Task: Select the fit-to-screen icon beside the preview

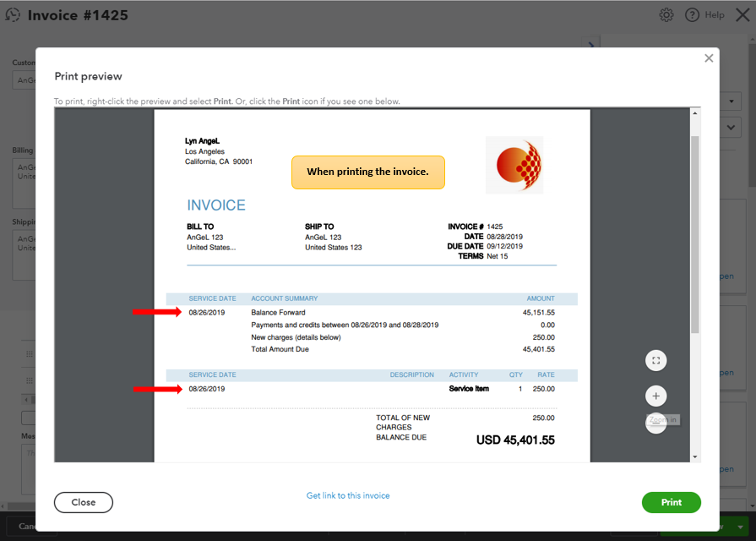Action: 656,360
